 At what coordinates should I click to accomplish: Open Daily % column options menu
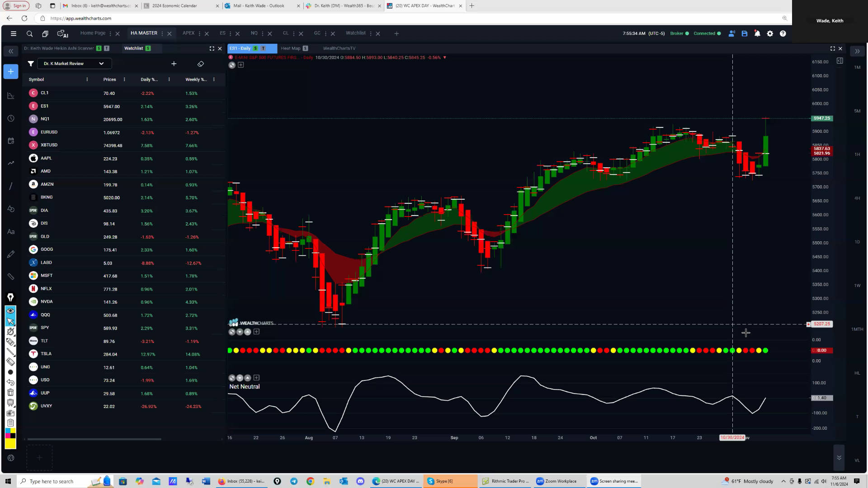pos(169,80)
